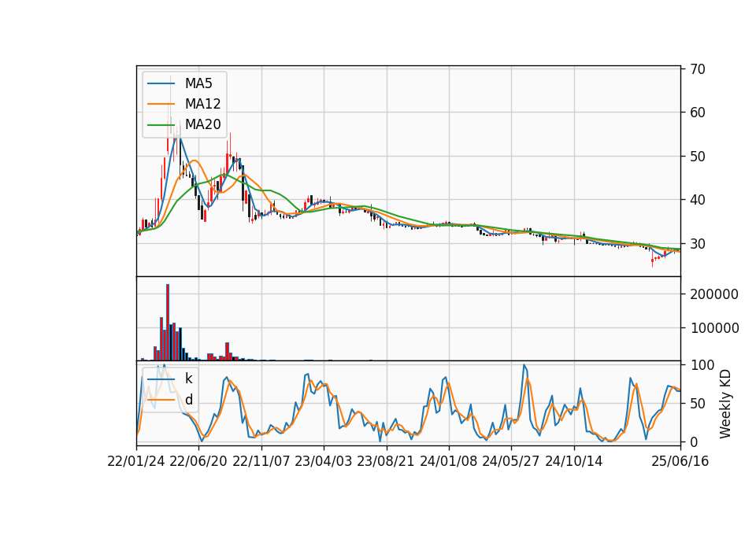This screenshot has height=543, width=756.
Task: Click the orange MA12 legend line sample
Action: (x=161, y=104)
